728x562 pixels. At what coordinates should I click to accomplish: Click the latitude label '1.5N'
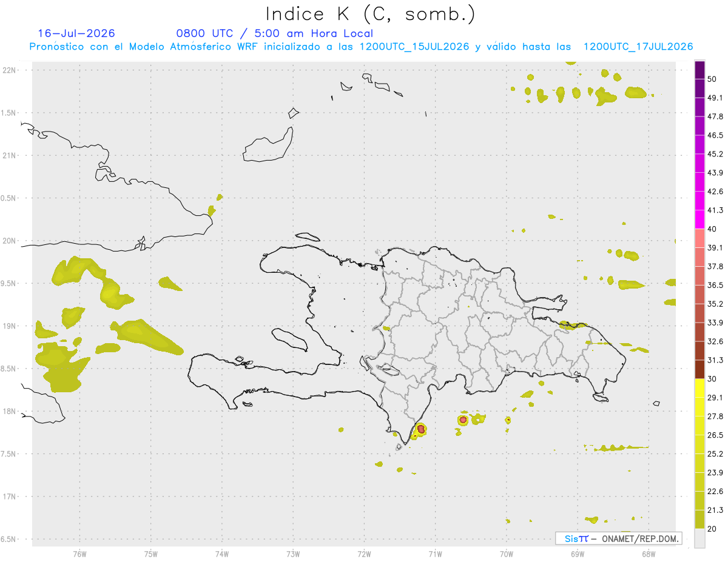tap(8, 113)
